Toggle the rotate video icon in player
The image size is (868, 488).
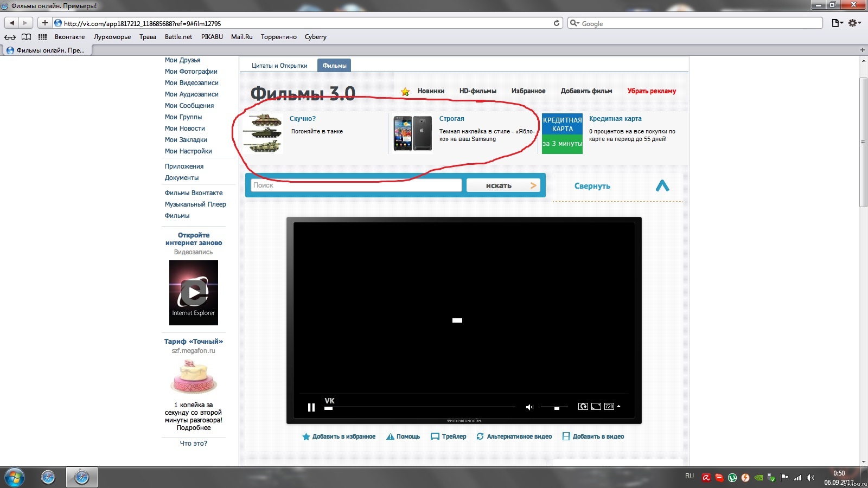583,406
